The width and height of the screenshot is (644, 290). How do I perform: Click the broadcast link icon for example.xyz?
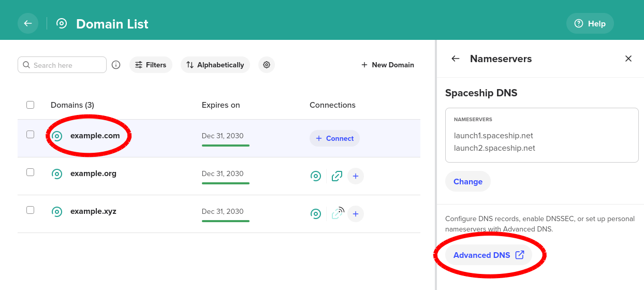point(338,213)
